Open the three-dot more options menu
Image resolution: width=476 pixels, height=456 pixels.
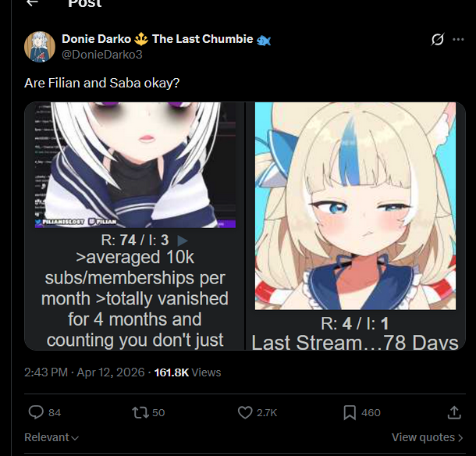458,39
